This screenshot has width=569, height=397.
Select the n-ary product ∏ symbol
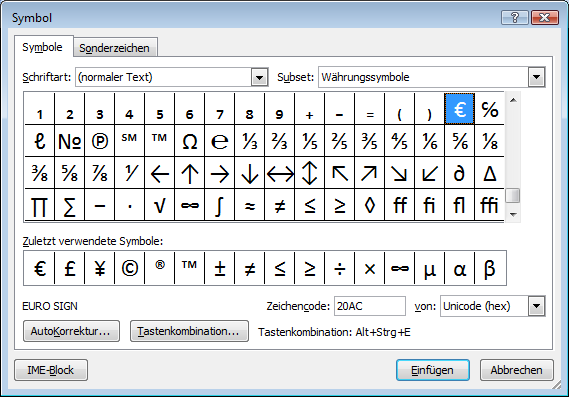click(39, 205)
